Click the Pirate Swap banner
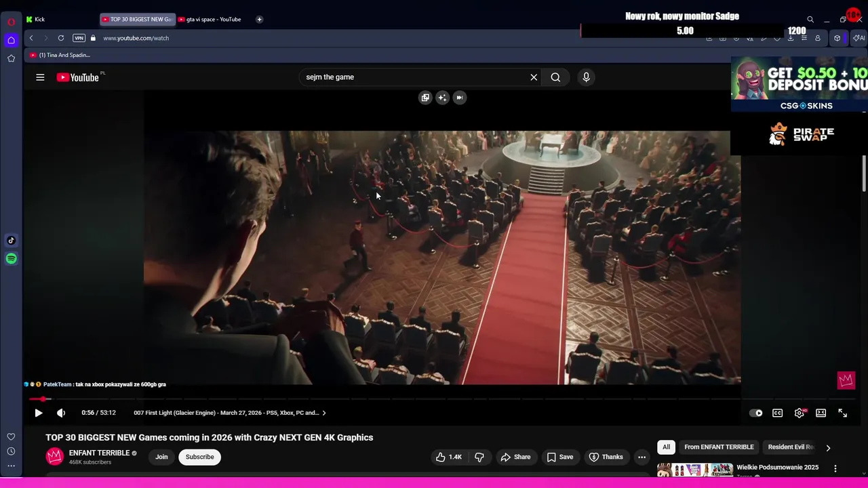This screenshot has width=868, height=488. [800, 134]
